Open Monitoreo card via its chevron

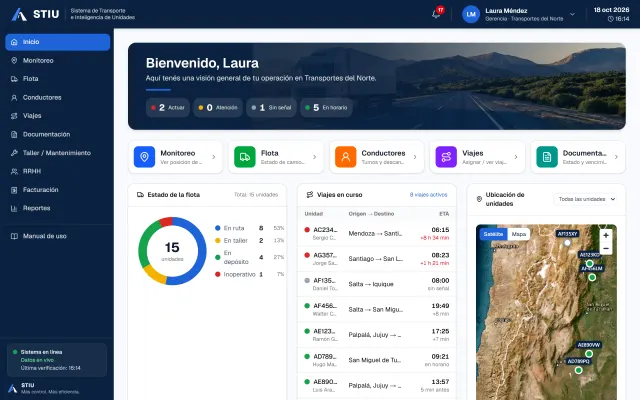(x=214, y=157)
